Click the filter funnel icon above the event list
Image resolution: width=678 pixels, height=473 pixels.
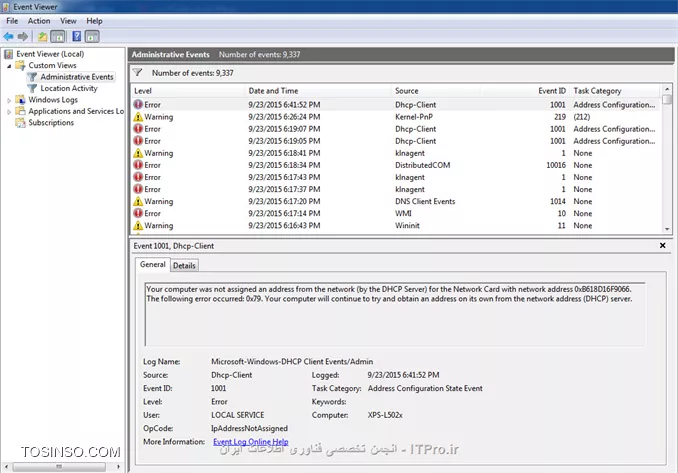[x=138, y=72]
